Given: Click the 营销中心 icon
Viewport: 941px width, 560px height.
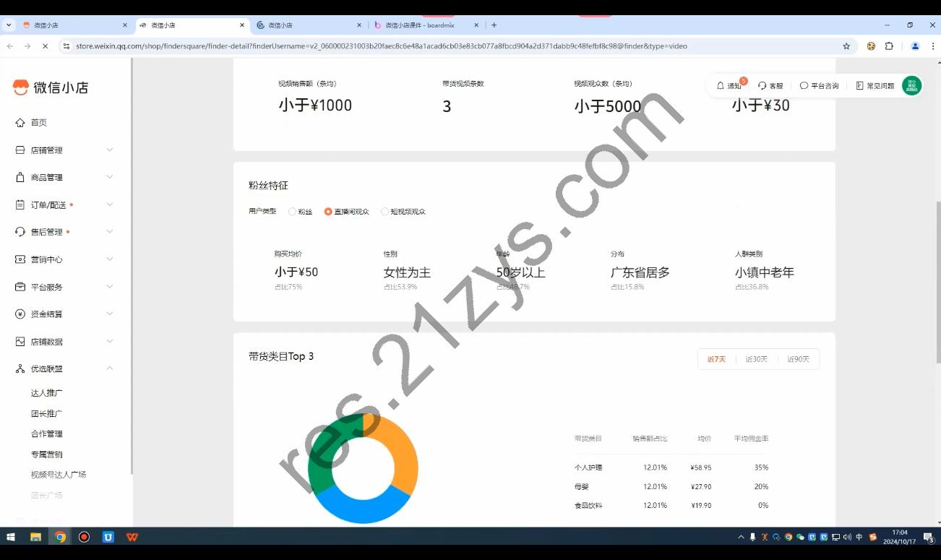Looking at the screenshot, I should [20, 259].
